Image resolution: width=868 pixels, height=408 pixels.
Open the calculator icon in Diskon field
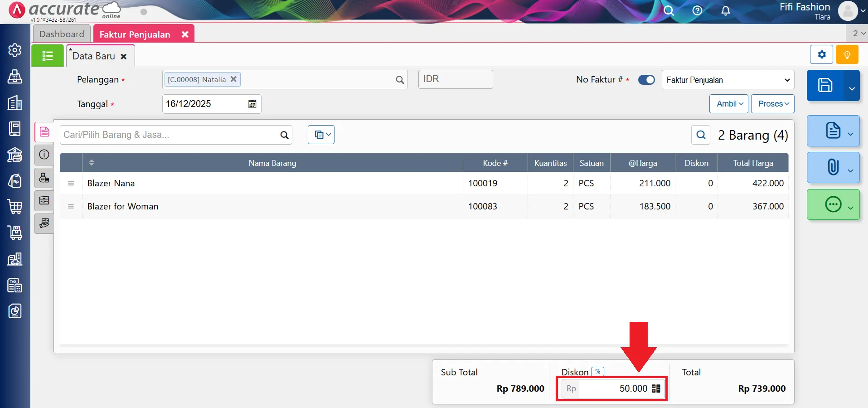(x=656, y=389)
